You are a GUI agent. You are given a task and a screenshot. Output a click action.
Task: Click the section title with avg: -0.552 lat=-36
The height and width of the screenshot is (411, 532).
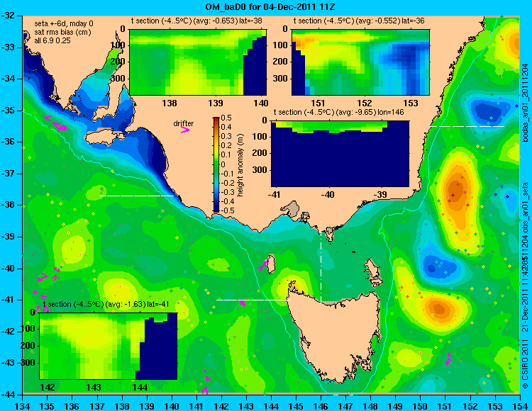click(x=359, y=21)
